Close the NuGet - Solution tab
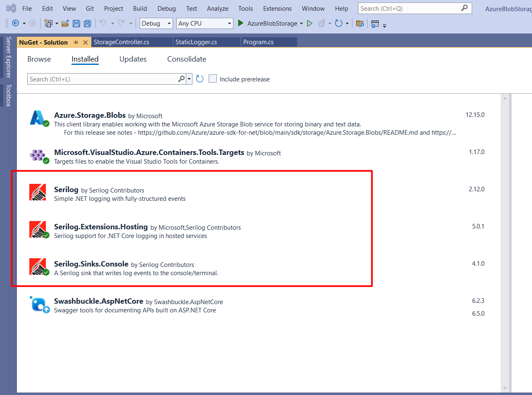 85,42
